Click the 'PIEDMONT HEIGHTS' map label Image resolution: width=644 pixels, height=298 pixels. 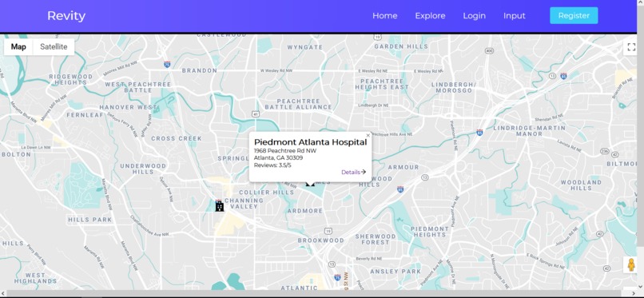[x=430, y=232]
